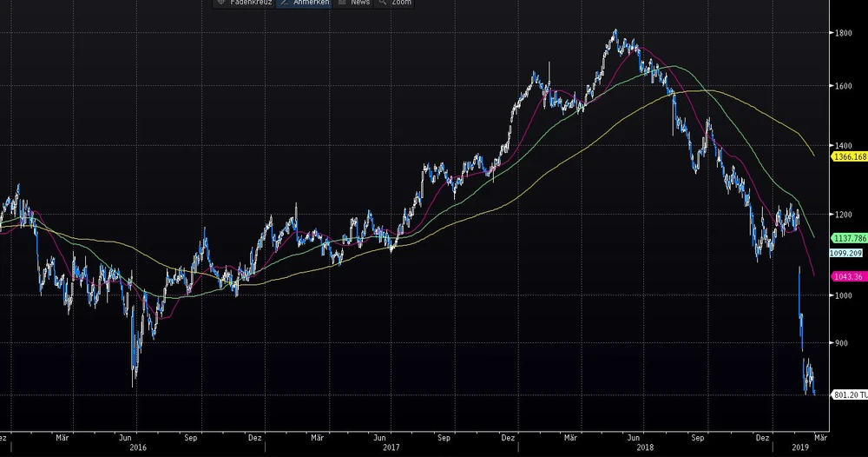Select the 1099.209 value tag

847,253
